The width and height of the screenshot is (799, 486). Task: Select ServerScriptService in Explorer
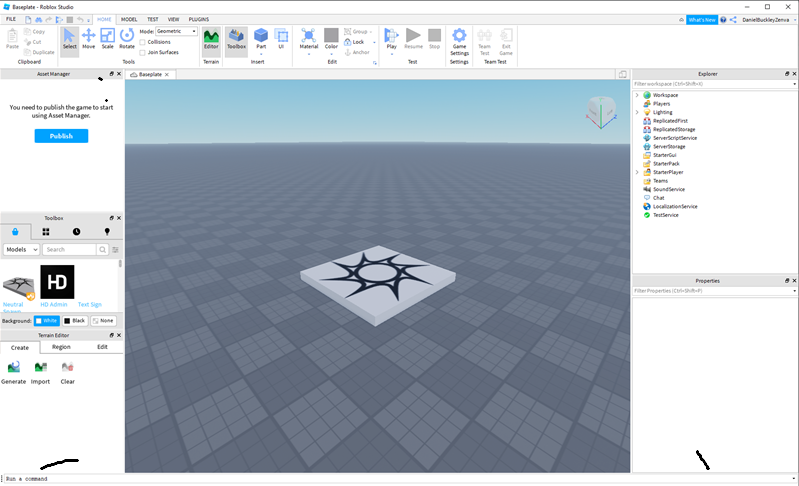click(x=675, y=138)
